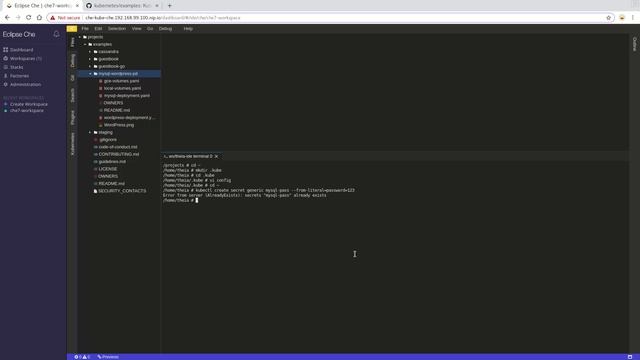Bookmark this page with star icon
Viewport: 640px width, 360px height.
[608, 18]
